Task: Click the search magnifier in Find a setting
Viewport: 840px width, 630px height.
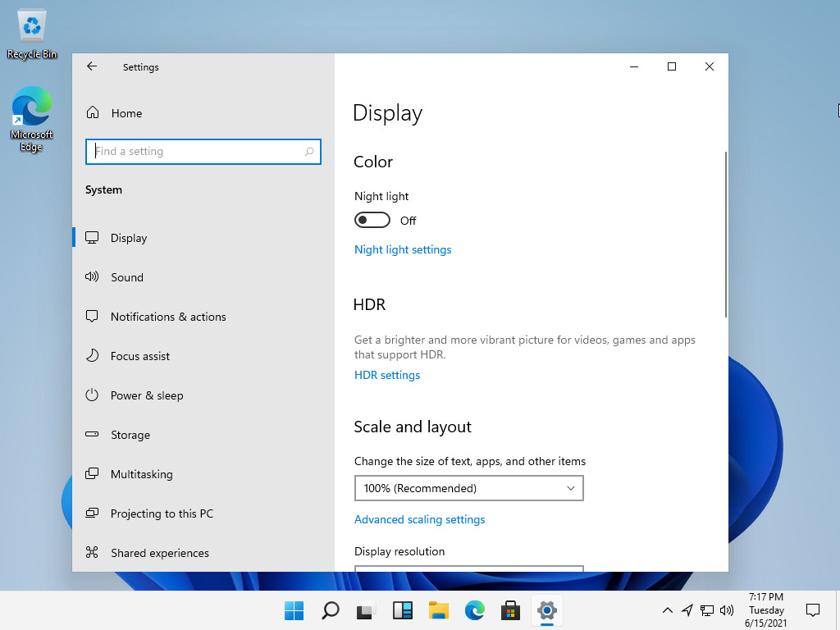Action: pyautogui.click(x=309, y=152)
